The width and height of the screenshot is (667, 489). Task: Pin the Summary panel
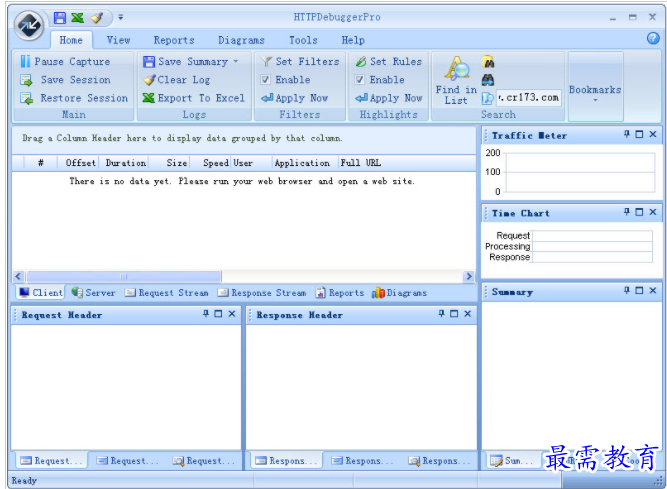(627, 290)
